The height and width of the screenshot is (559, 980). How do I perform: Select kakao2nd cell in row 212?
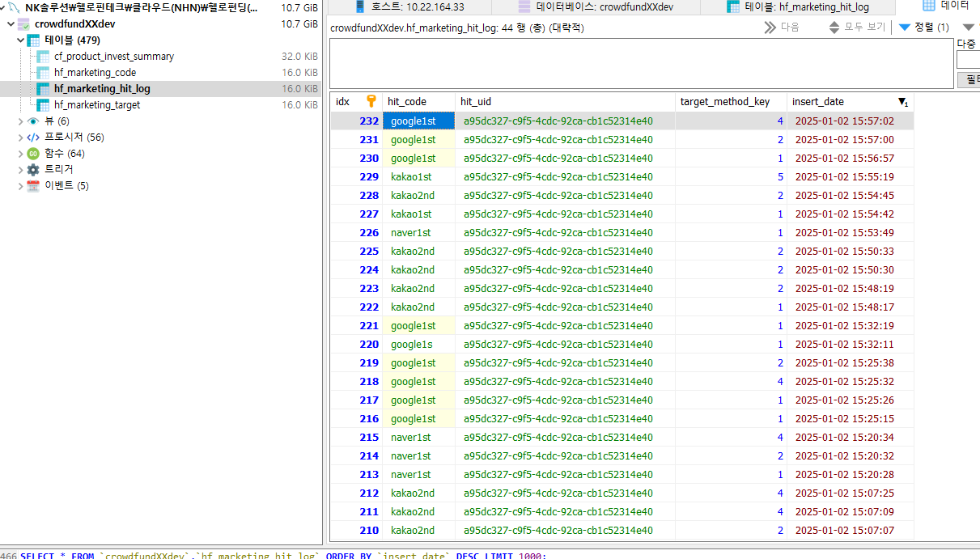pos(418,493)
